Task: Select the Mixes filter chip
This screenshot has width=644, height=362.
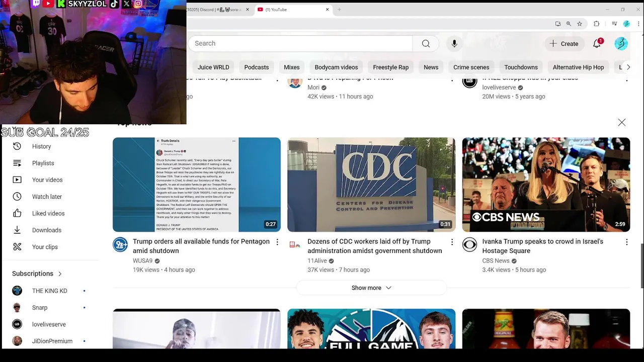Action: pyautogui.click(x=292, y=67)
